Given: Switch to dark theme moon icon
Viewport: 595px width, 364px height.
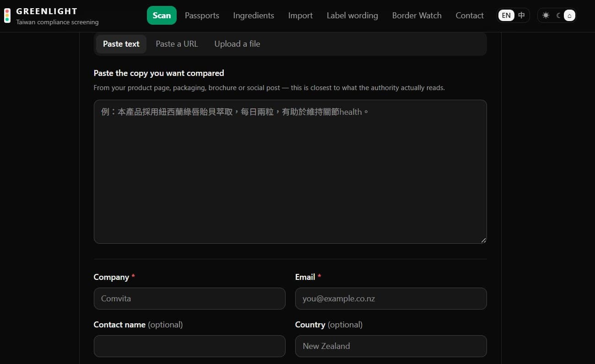Looking at the screenshot, I should click(x=558, y=16).
